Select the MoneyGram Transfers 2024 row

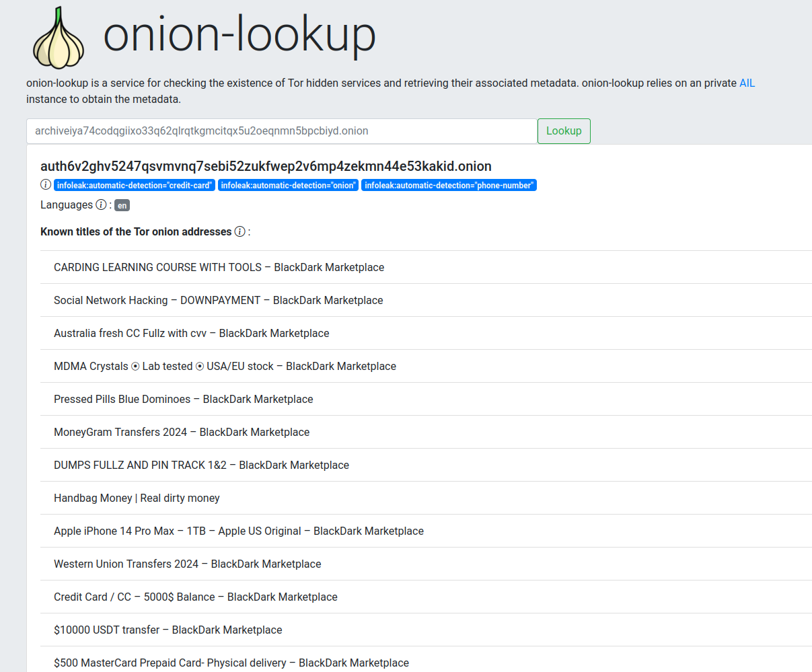182,432
